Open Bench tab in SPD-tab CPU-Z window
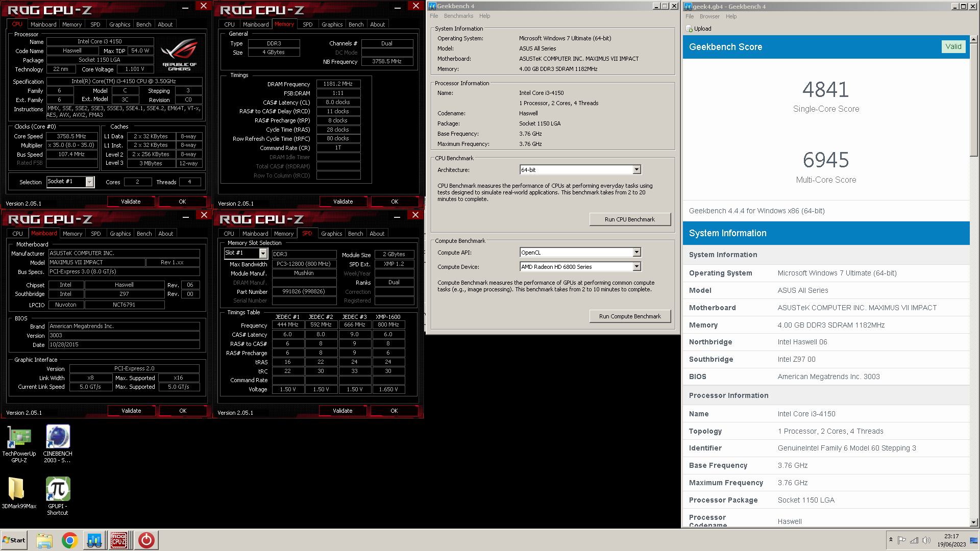Image resolution: width=980 pixels, height=551 pixels. coord(356,234)
